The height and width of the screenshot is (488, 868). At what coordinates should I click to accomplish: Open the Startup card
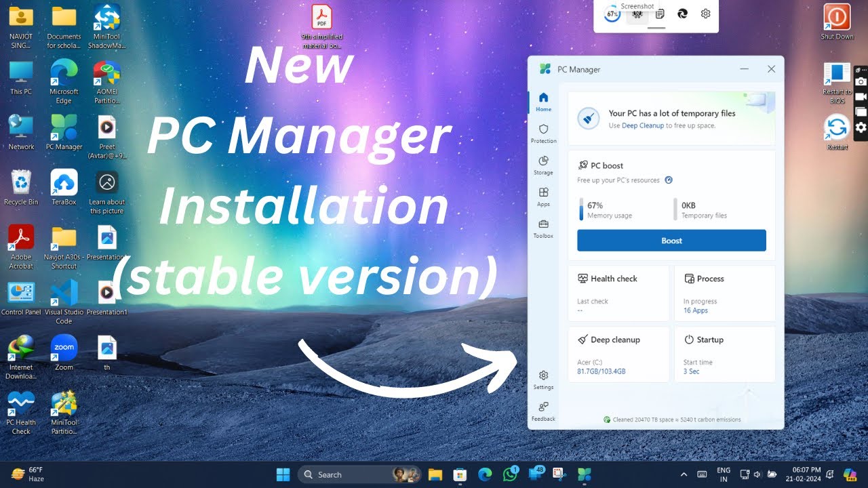(725, 354)
